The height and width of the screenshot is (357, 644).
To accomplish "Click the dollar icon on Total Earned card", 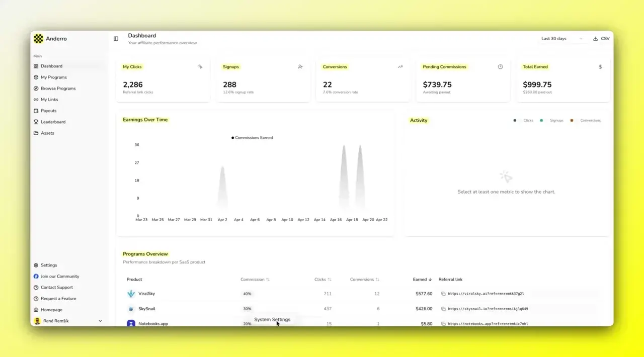I will [600, 67].
